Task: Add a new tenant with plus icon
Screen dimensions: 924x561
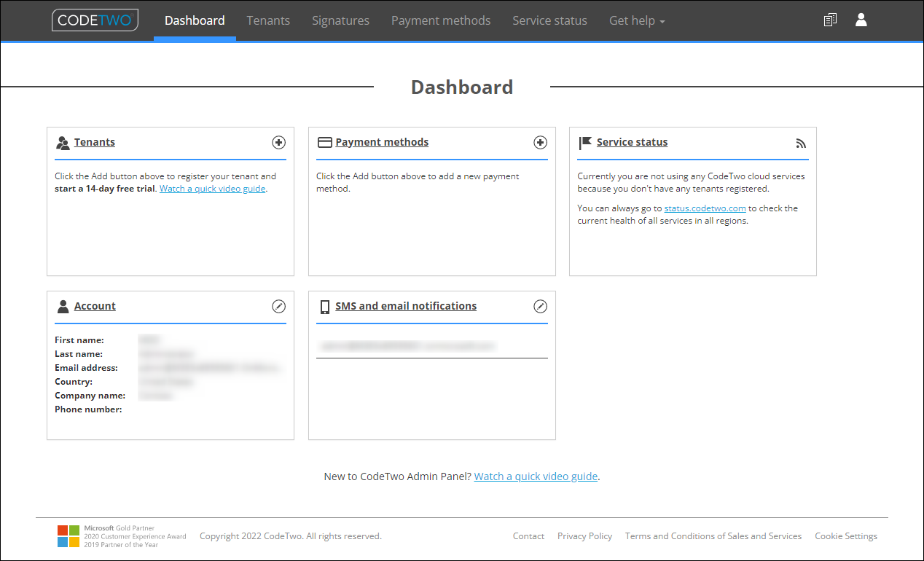Action: (278, 143)
